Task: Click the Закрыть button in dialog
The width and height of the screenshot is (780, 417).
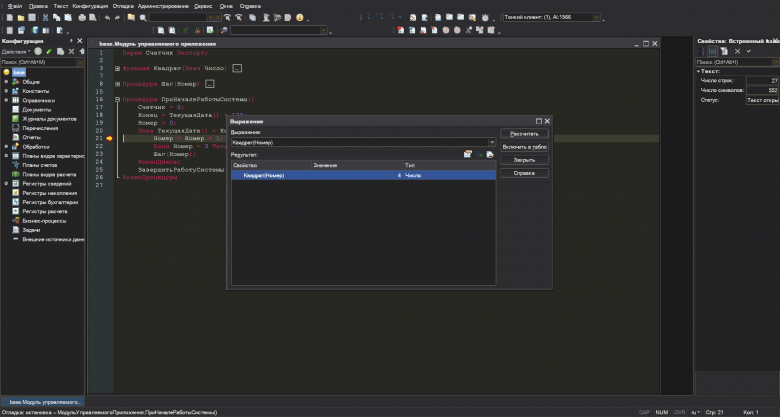Action: point(524,160)
